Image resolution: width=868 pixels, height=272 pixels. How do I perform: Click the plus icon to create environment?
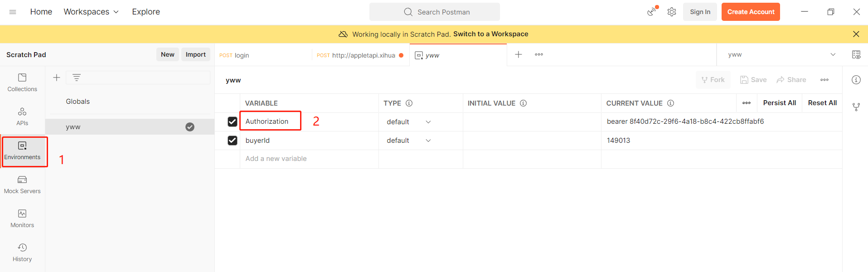click(57, 78)
